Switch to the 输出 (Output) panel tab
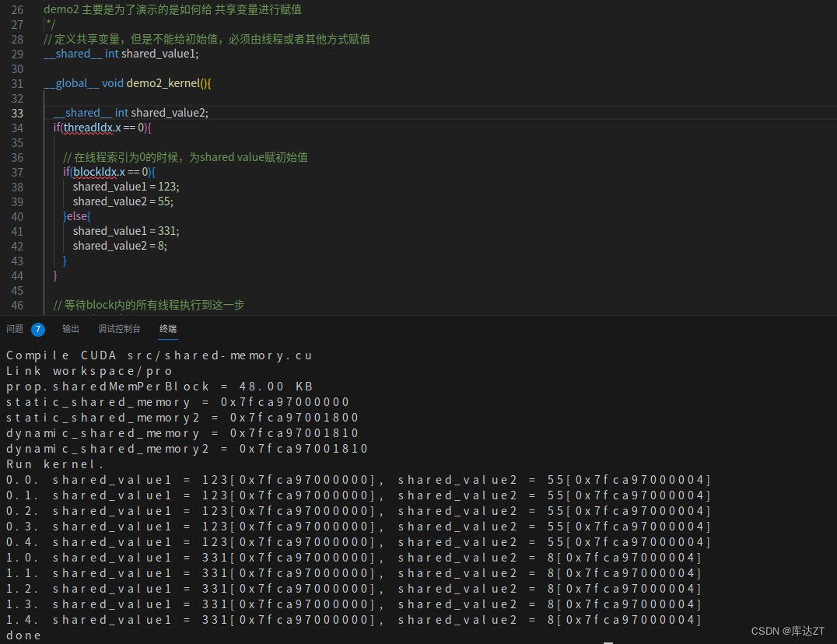 70,328
